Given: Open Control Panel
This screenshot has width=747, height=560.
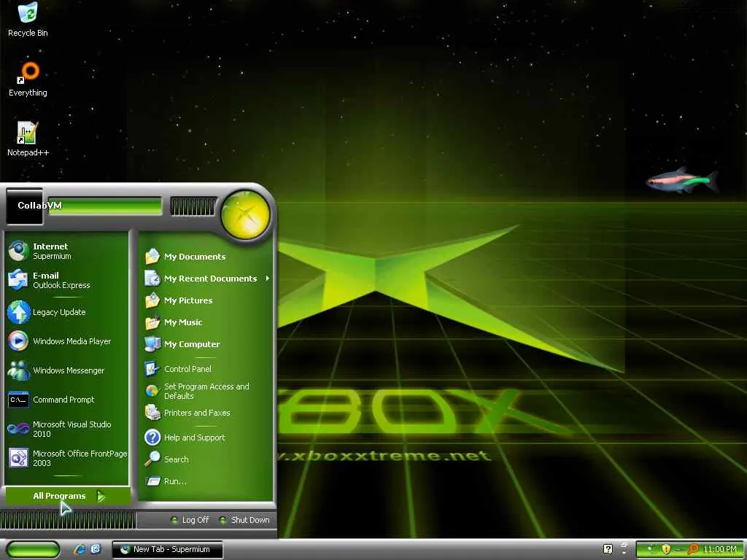Looking at the screenshot, I should (x=206, y=369).
